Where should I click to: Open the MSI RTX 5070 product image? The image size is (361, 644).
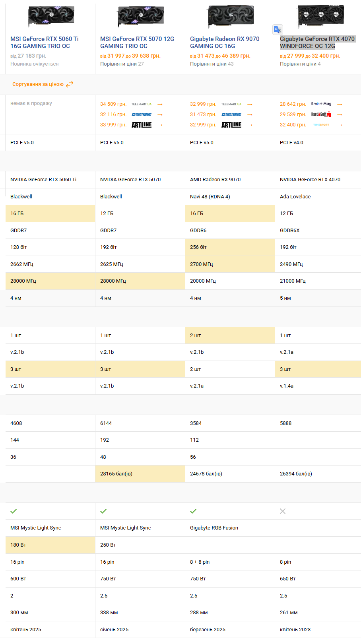(x=140, y=16)
